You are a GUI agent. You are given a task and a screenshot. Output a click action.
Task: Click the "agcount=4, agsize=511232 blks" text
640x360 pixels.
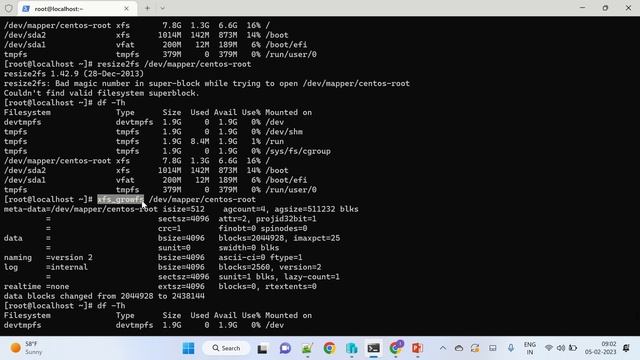click(291, 209)
